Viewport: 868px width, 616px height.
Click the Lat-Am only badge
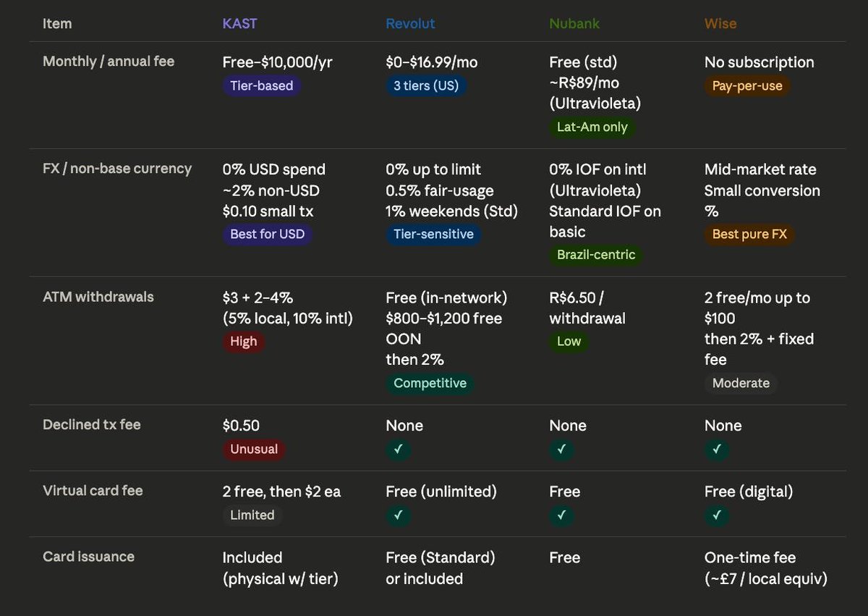(592, 127)
